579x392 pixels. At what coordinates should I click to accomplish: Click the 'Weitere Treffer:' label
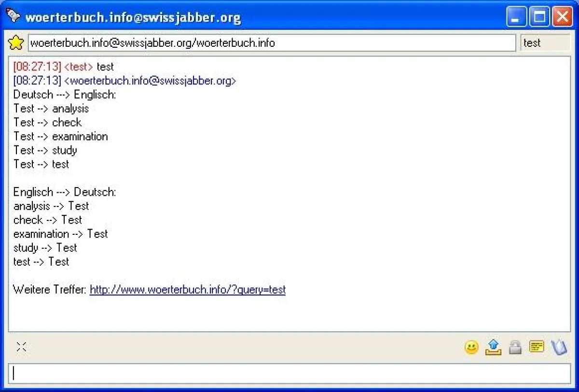coord(50,290)
